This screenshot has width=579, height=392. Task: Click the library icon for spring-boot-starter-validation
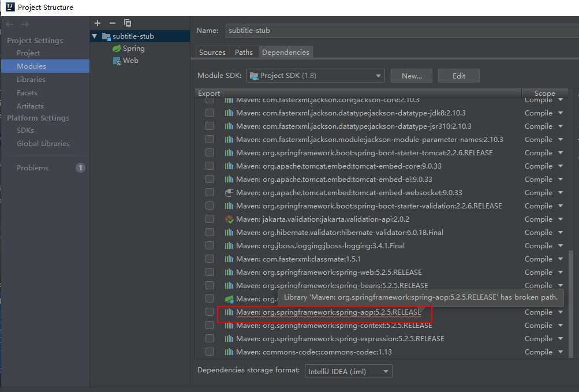(x=229, y=206)
